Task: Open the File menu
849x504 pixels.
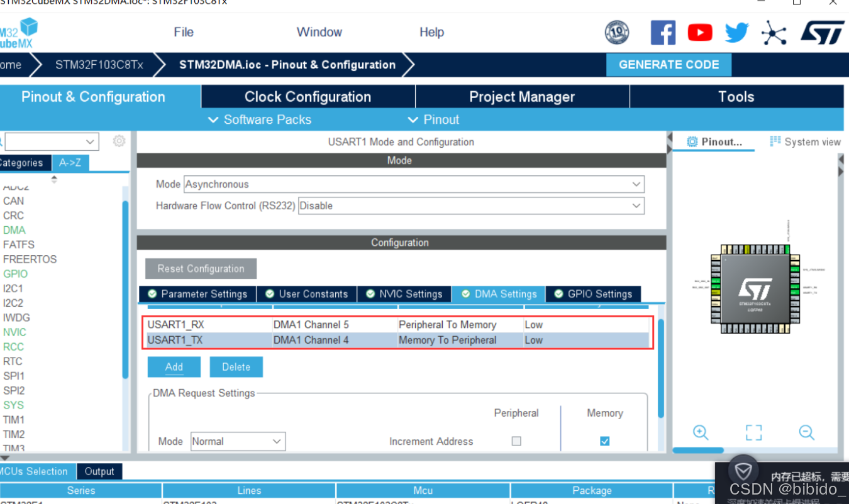Action: [184, 32]
